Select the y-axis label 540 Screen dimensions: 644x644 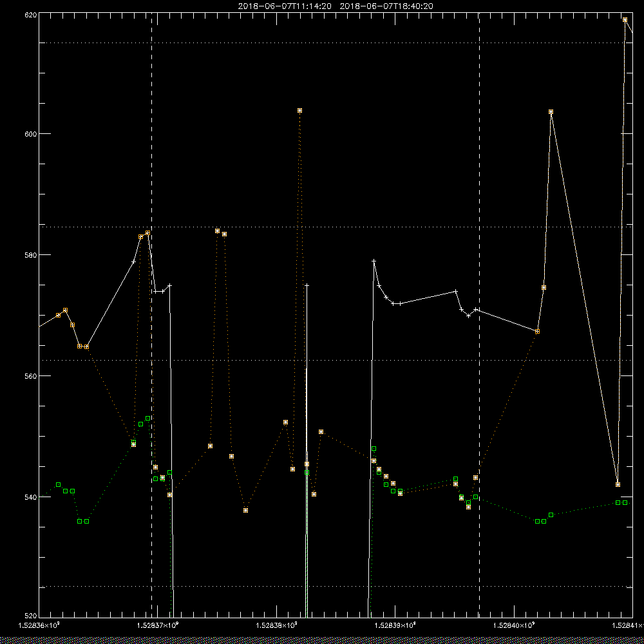coord(32,497)
